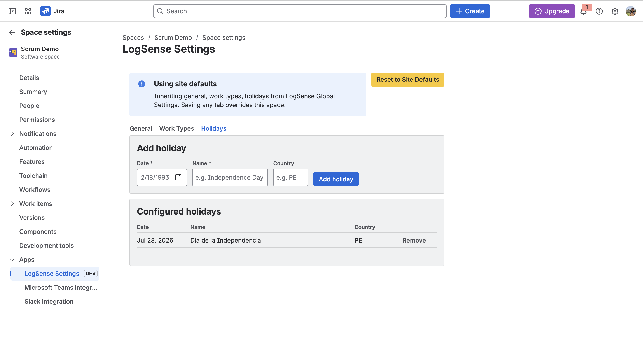Click Reset to Site Defaults
The width and height of the screenshot is (643, 364).
(x=408, y=80)
